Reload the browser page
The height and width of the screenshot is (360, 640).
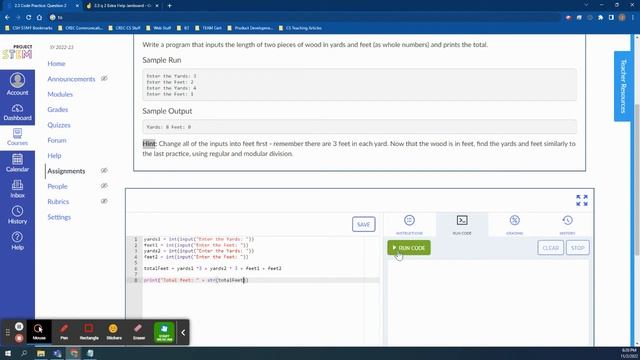click(x=29, y=18)
